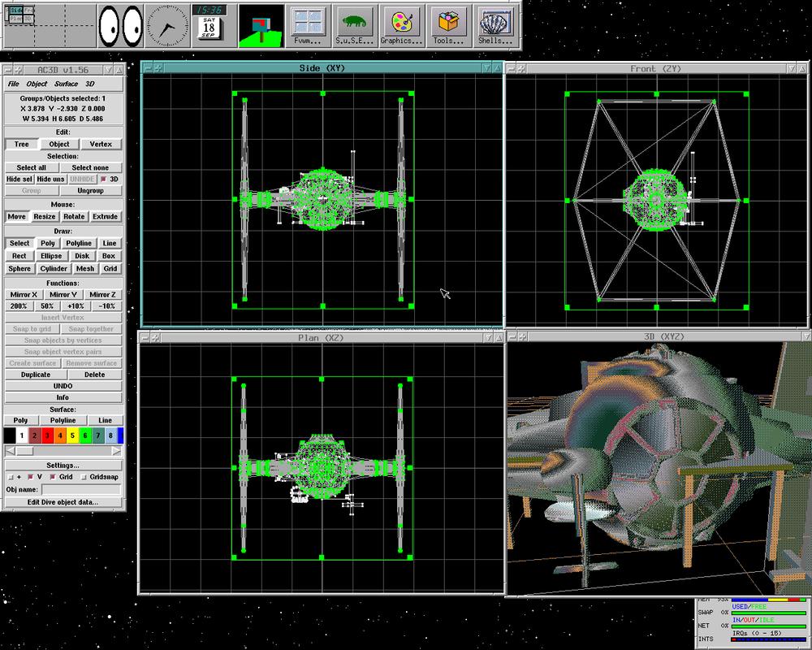This screenshot has height=650, width=812.
Task: Open the Surface menu in AC3D
Action: click(x=67, y=84)
